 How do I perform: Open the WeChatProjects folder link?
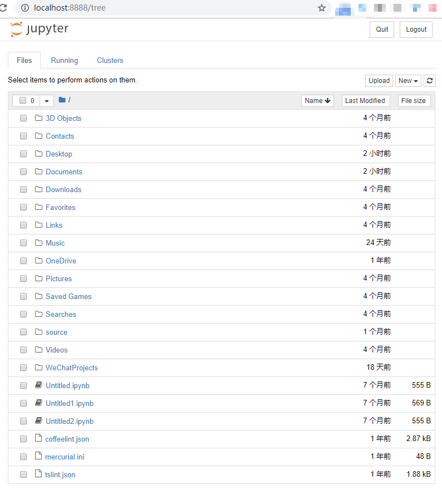click(72, 368)
